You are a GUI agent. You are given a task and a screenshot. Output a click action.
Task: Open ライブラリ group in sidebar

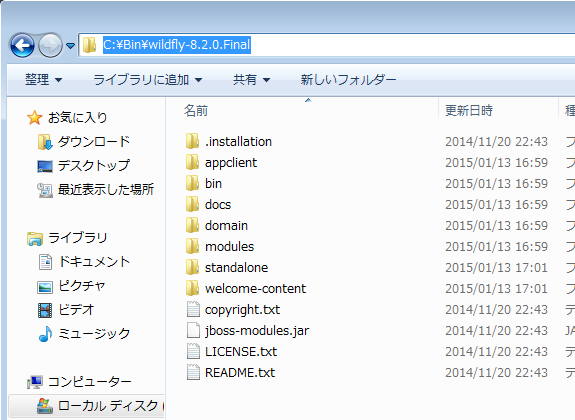point(77,238)
